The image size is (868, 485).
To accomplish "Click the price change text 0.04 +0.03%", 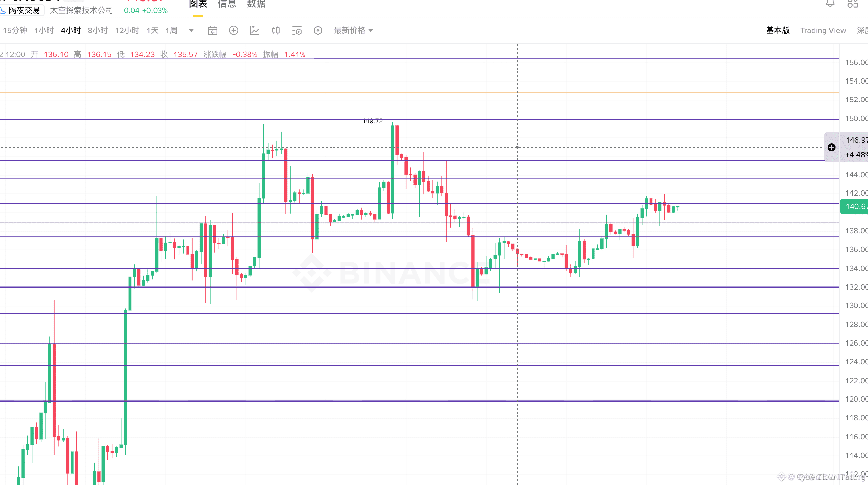I will click(146, 11).
